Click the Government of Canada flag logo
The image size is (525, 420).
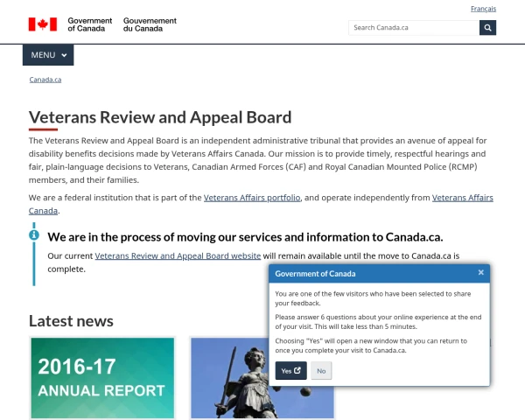(42, 24)
